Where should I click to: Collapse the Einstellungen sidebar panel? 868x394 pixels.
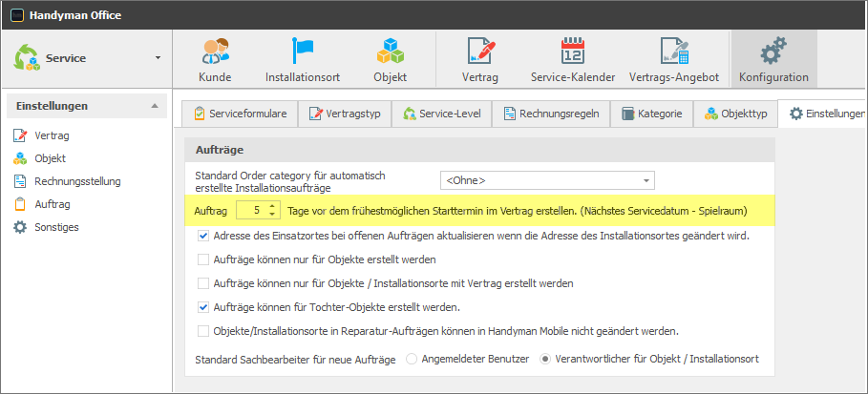(155, 106)
